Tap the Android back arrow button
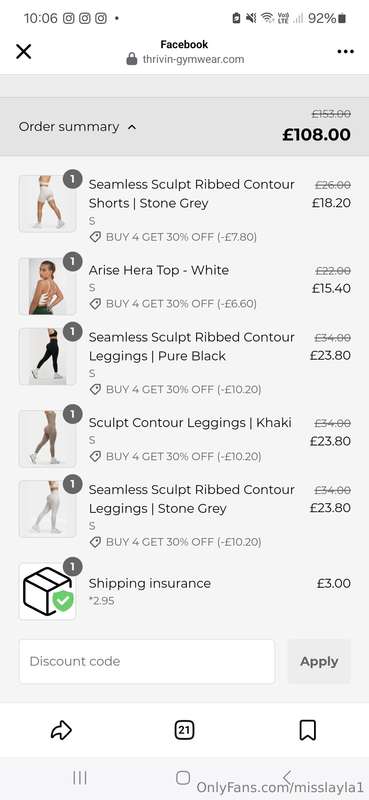Image resolution: width=369 pixels, height=800 pixels. (287, 778)
